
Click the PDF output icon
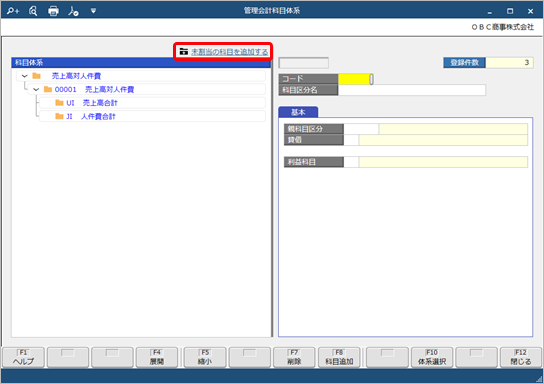coord(73,11)
